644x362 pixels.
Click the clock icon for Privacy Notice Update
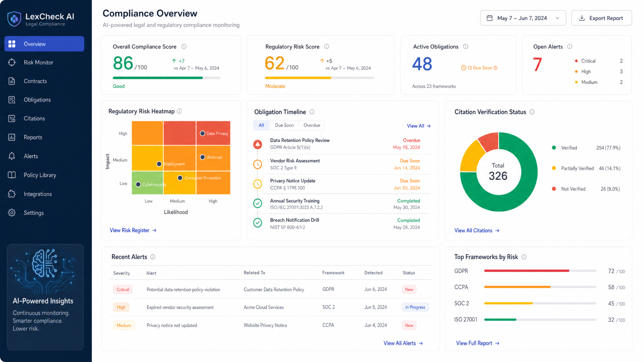pyautogui.click(x=258, y=184)
